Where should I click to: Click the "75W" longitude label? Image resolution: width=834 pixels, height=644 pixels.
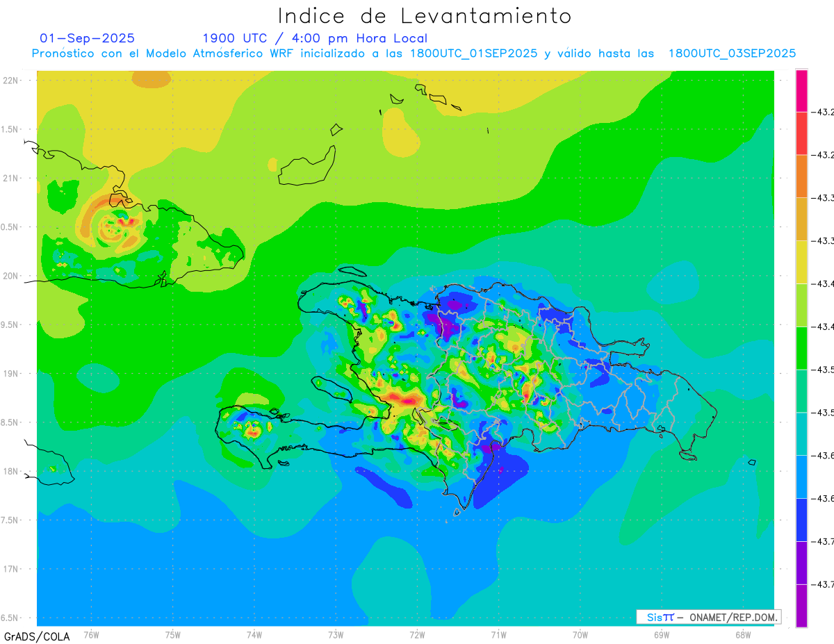pos(172,634)
